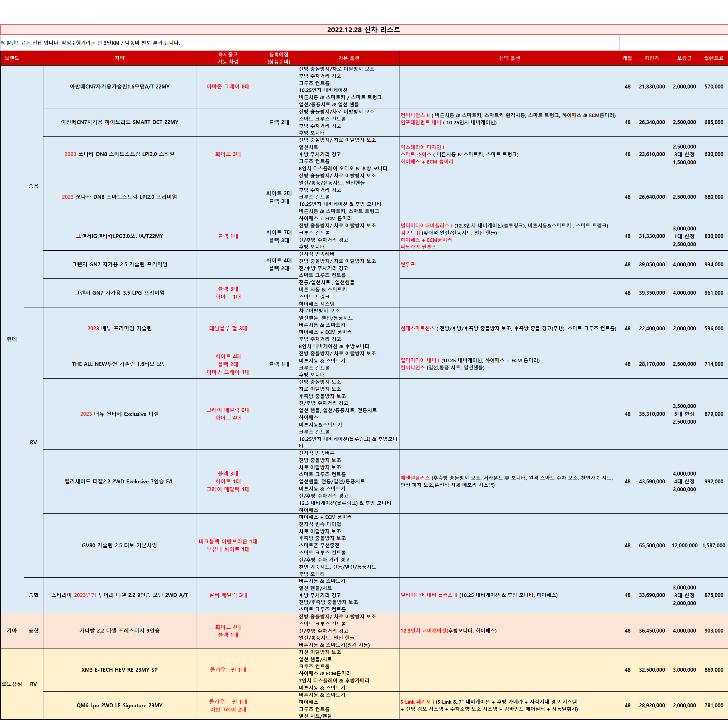Select the '차량' column header
Image resolution: width=728 pixels, height=720 pixels.
point(119,58)
